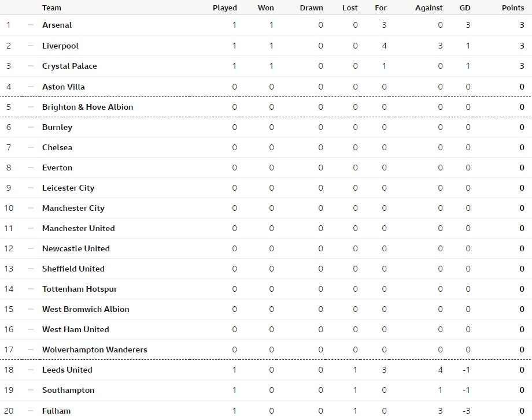Click the Team column header
The height and width of the screenshot is (420, 532).
pos(51,8)
